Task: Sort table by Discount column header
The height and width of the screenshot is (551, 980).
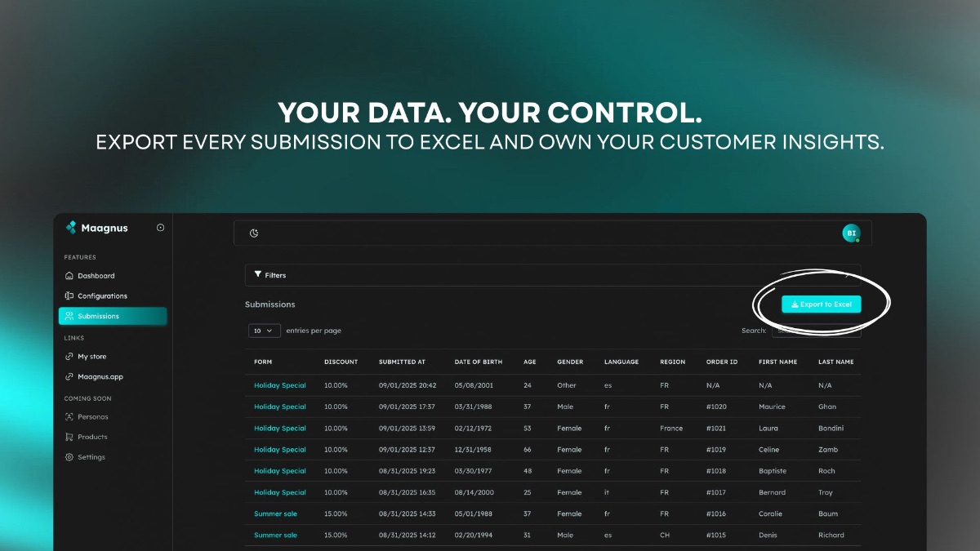Action: tap(341, 362)
